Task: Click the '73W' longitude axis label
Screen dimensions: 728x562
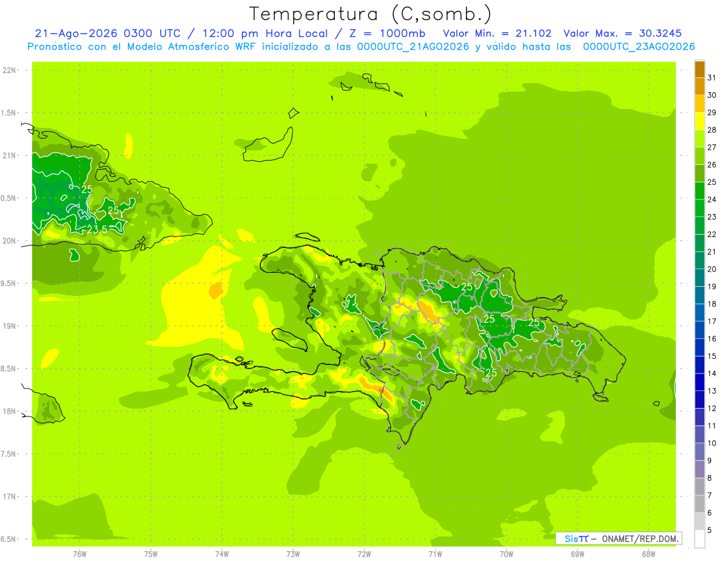Action: [x=293, y=554]
